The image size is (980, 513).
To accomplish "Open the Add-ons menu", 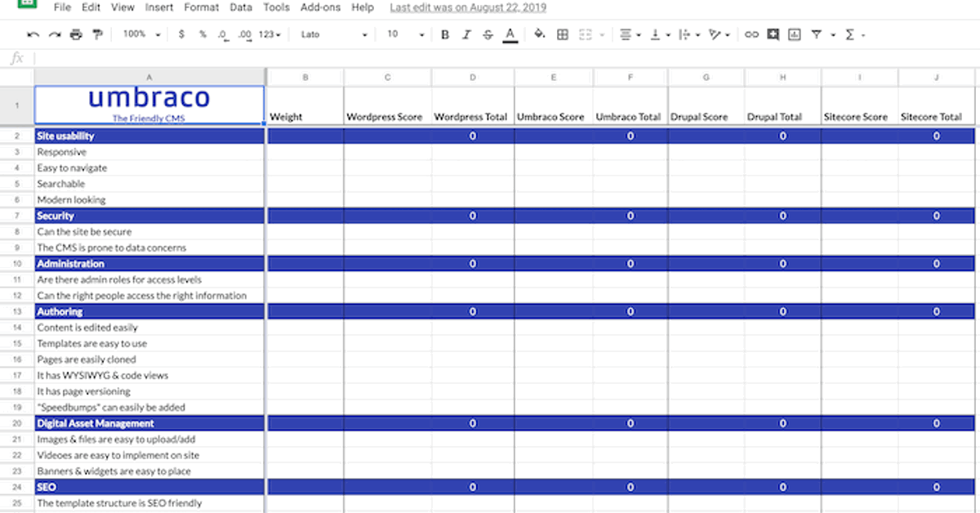I will pos(320,7).
